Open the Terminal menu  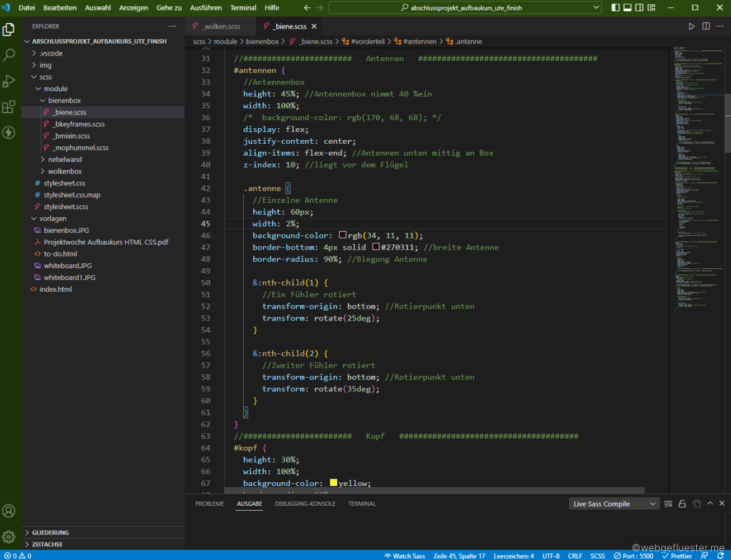(243, 8)
